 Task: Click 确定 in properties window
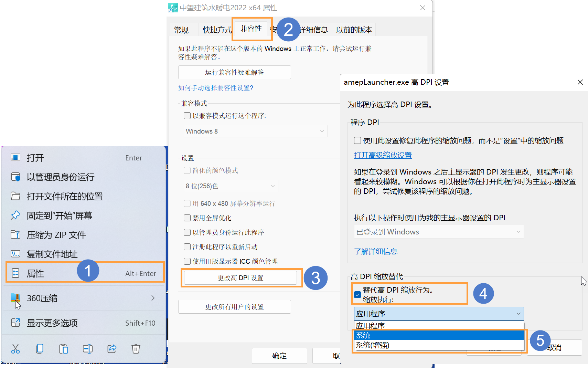[x=279, y=356]
